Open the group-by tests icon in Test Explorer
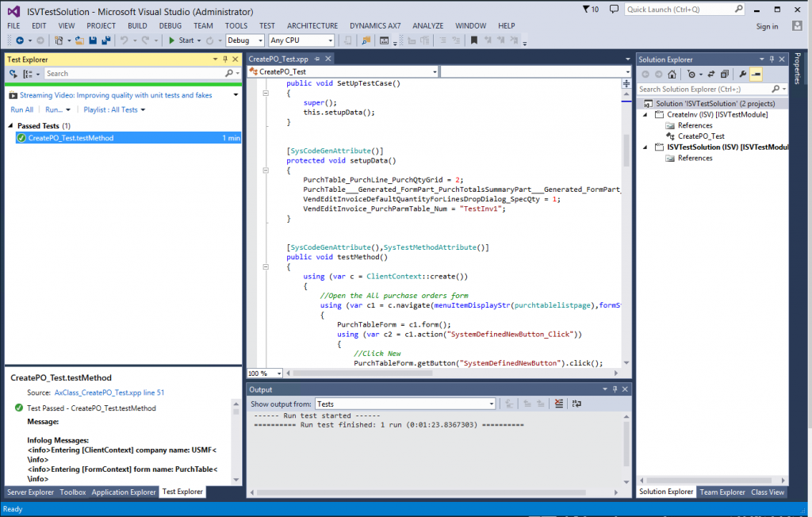This screenshot has width=812, height=517. pyautogui.click(x=29, y=74)
